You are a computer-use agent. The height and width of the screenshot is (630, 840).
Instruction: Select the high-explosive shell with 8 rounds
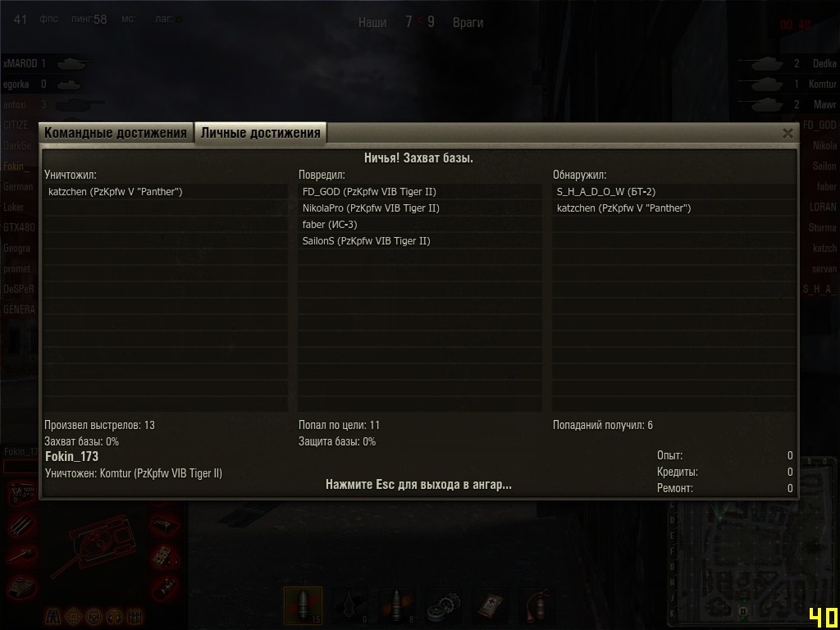coord(396,605)
